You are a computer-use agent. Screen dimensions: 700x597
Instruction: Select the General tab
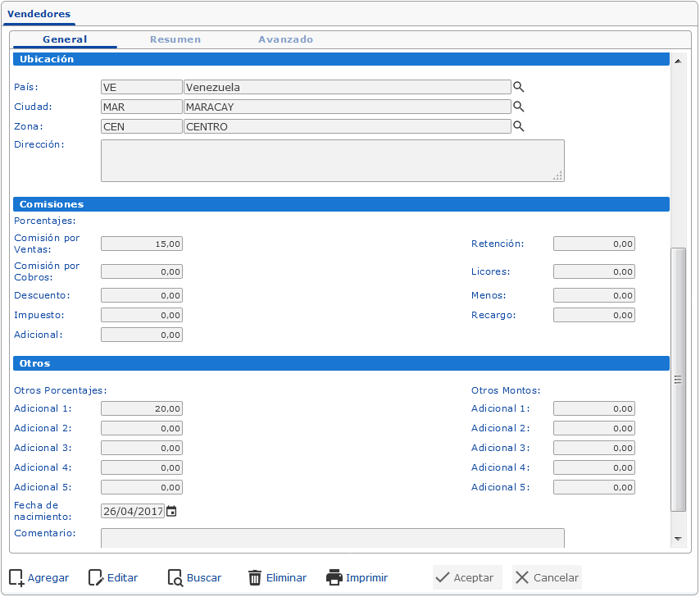click(65, 39)
